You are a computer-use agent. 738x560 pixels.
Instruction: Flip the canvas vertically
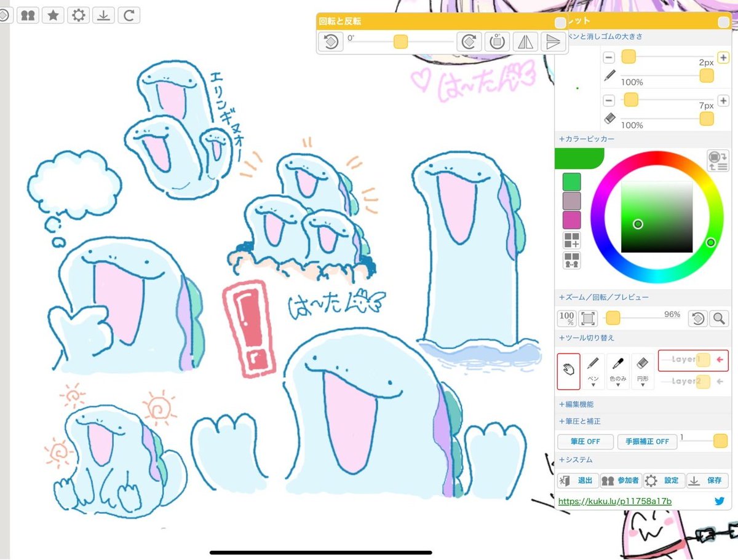(x=552, y=42)
